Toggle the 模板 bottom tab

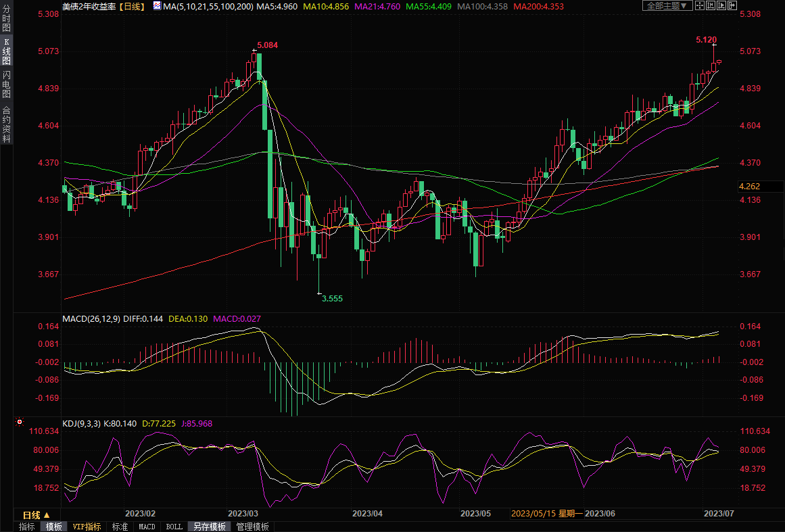coord(53,527)
